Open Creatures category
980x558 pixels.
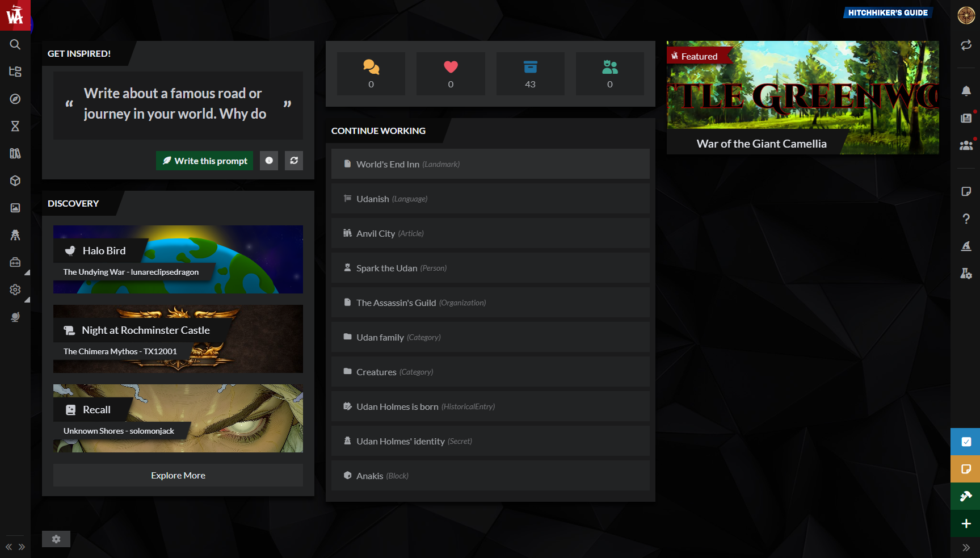pos(490,372)
